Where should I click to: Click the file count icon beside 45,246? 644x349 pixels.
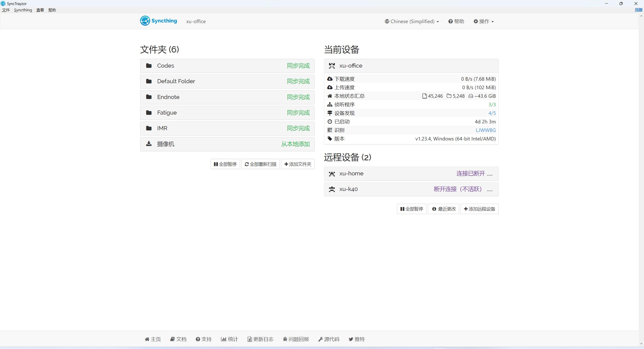[x=425, y=96]
